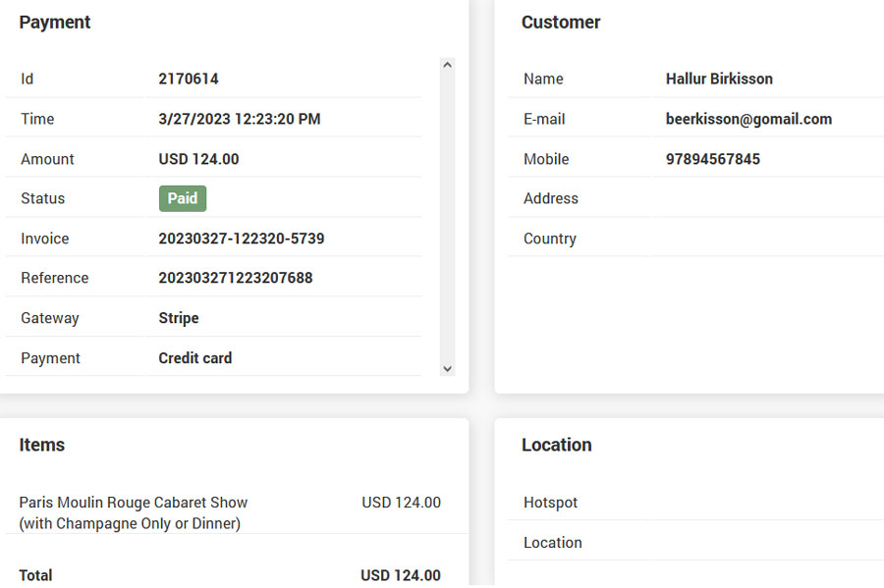Click the payment time 3/27/2023 12:23:20 PM
This screenshot has width=884, height=588.
[240, 119]
